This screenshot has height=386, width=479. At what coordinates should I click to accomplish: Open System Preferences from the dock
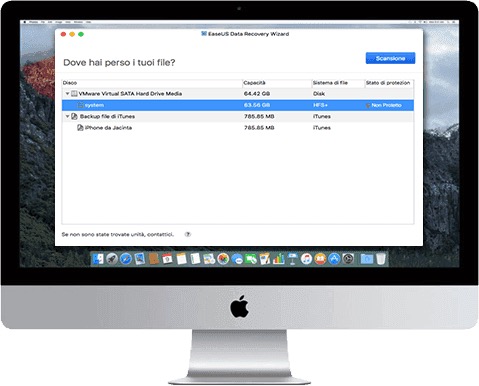(x=348, y=259)
